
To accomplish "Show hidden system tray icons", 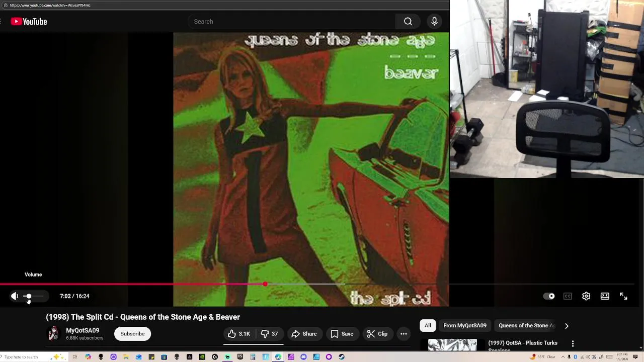I will click(563, 356).
